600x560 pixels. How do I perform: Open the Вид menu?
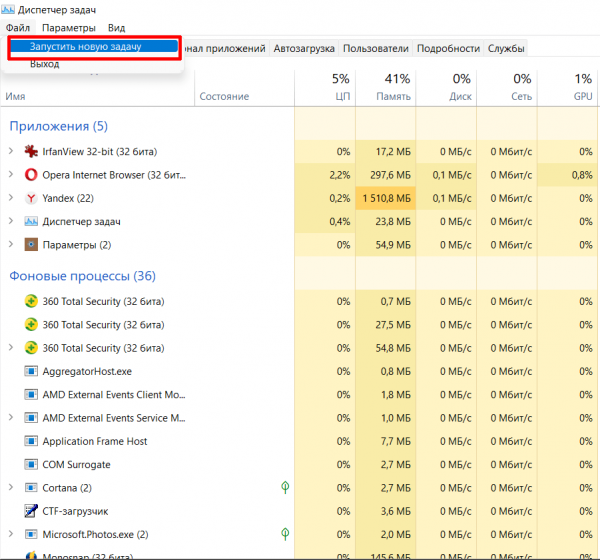tap(116, 28)
